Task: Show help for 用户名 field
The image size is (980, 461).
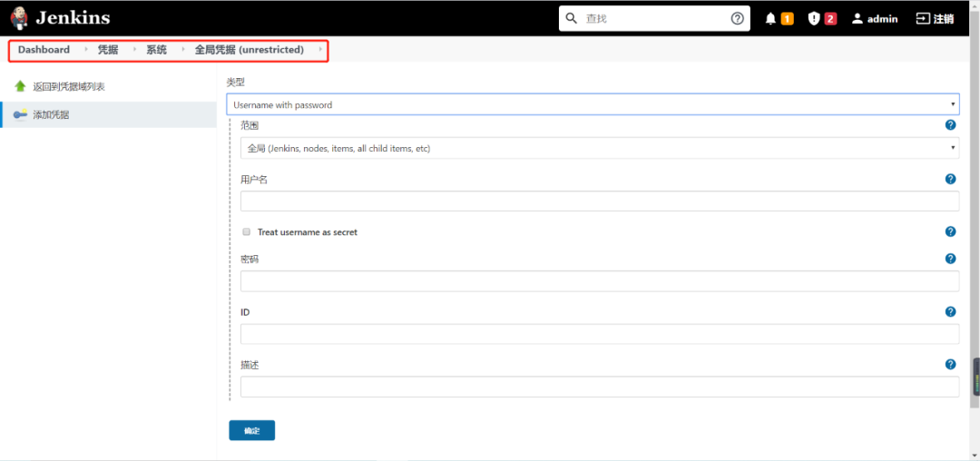Action: tap(951, 180)
